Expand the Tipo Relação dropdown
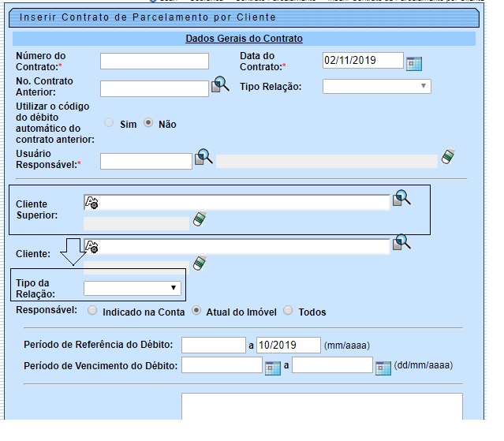 (376, 86)
